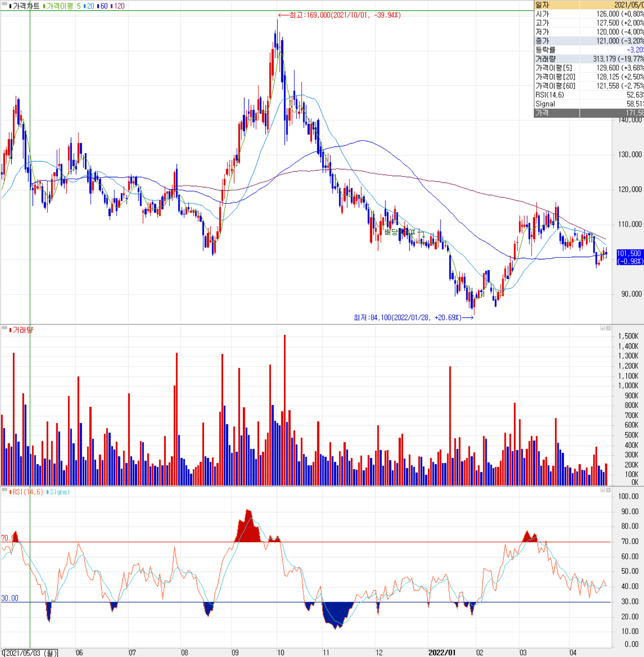
Task: Click the 최저:84,100 low price annotation
Action: click(413, 317)
